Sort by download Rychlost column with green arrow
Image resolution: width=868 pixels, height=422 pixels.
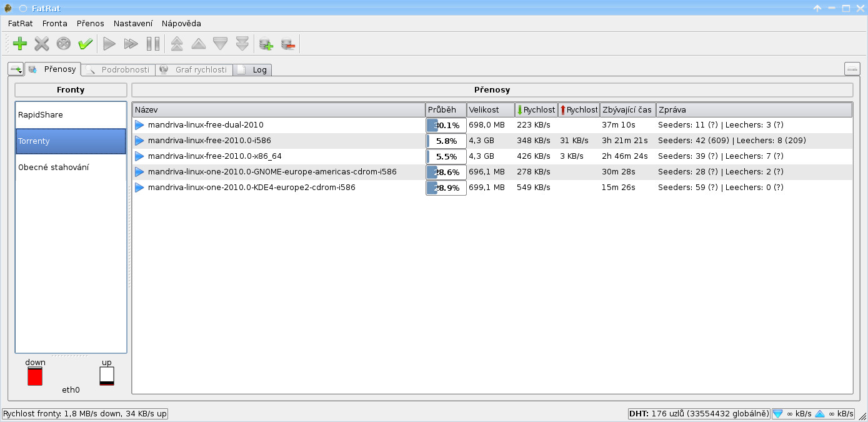point(536,109)
